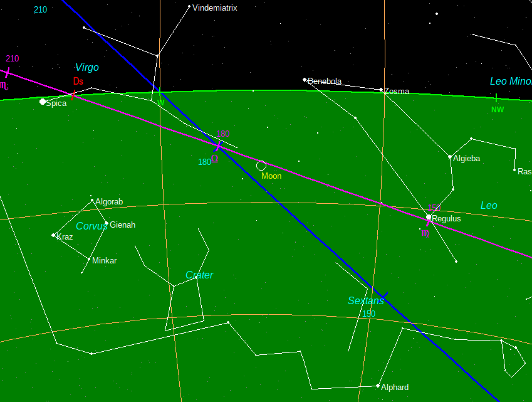The height and width of the screenshot is (402, 532).
Task: Click the Regulus star dot
Action: (429, 218)
